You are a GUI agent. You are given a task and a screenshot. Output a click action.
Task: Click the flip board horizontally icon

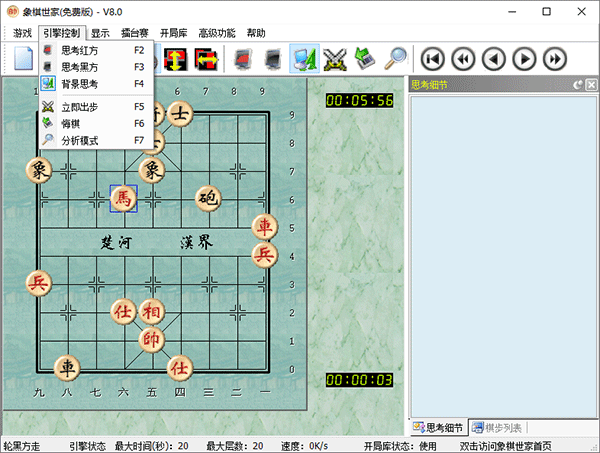[206, 59]
